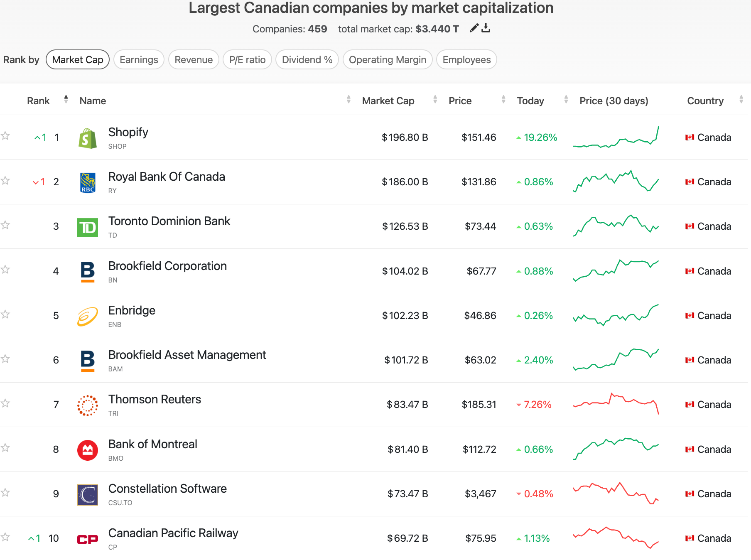751x560 pixels.
Task: Rank companies by Employees
Action: (x=467, y=60)
